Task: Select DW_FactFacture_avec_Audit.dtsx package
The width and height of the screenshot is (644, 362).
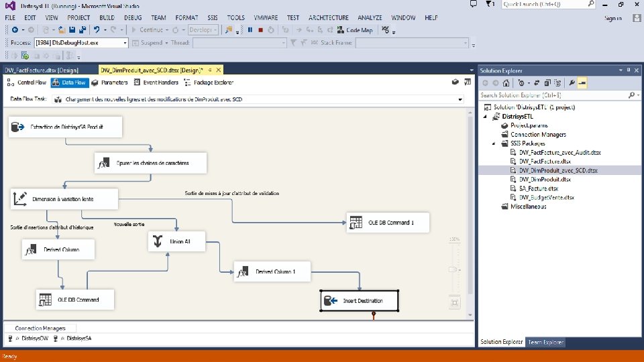Action: (x=559, y=152)
